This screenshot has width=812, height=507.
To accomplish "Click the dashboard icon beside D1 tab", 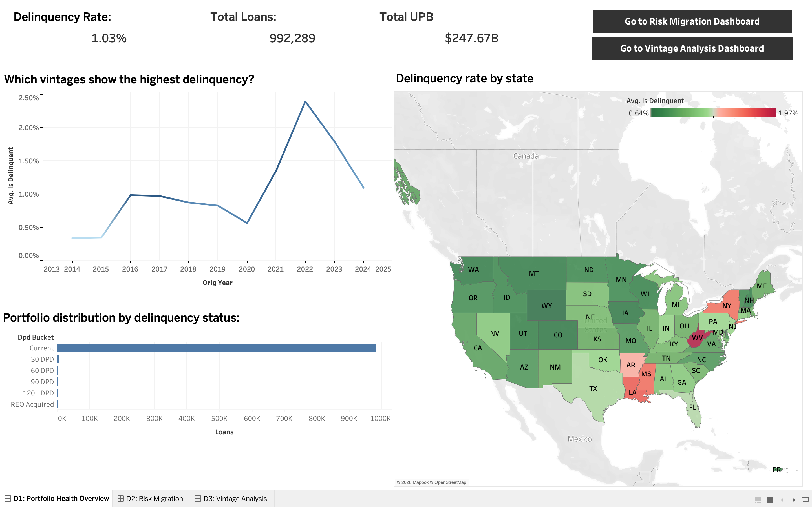I will click(8, 499).
